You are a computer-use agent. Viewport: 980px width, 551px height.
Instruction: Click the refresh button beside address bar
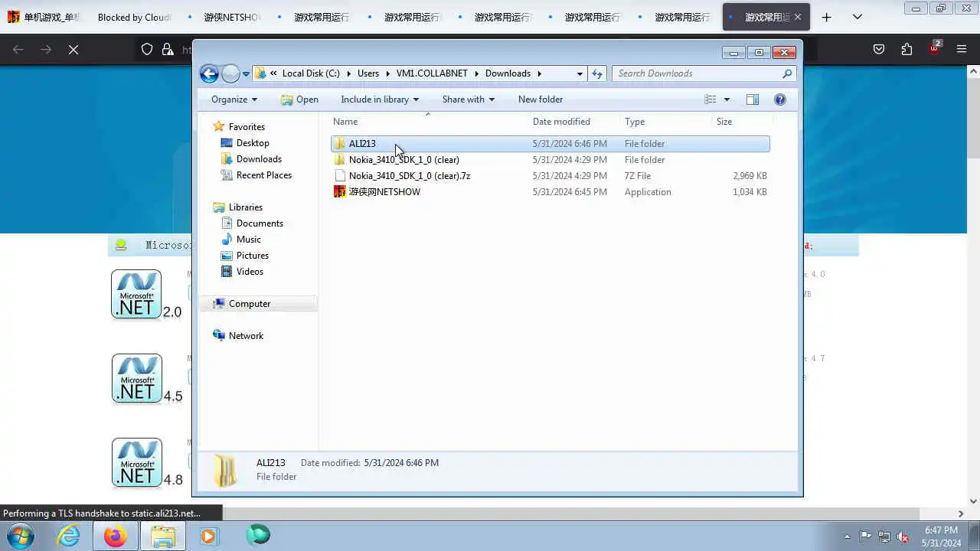[597, 73]
